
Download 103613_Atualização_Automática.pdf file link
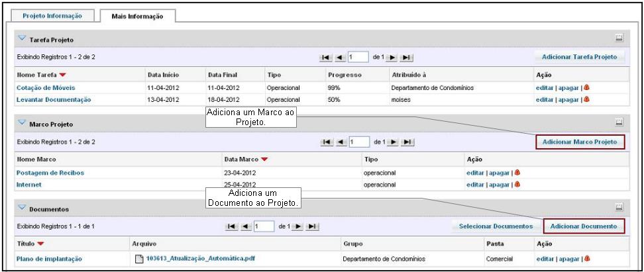coord(201,259)
